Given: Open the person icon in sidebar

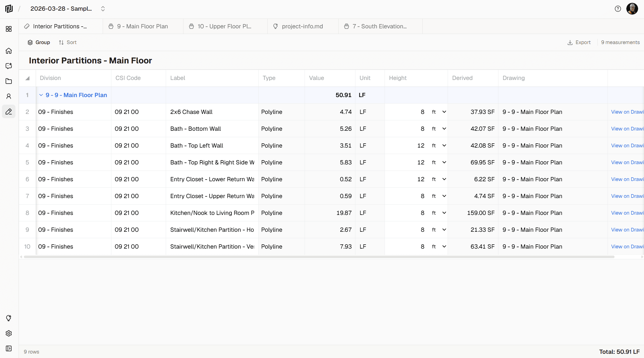Looking at the screenshot, I should coord(9,96).
